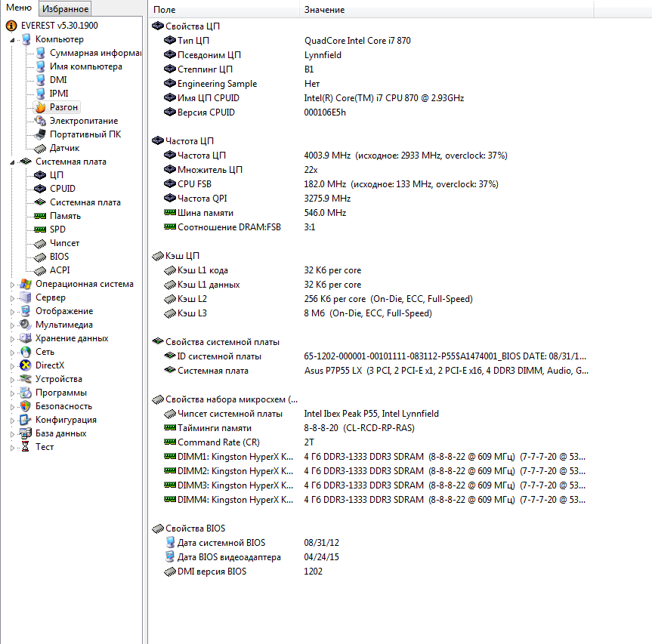Click the Память memory module icon
Viewport: 652px width, 644px height.
click(x=40, y=216)
